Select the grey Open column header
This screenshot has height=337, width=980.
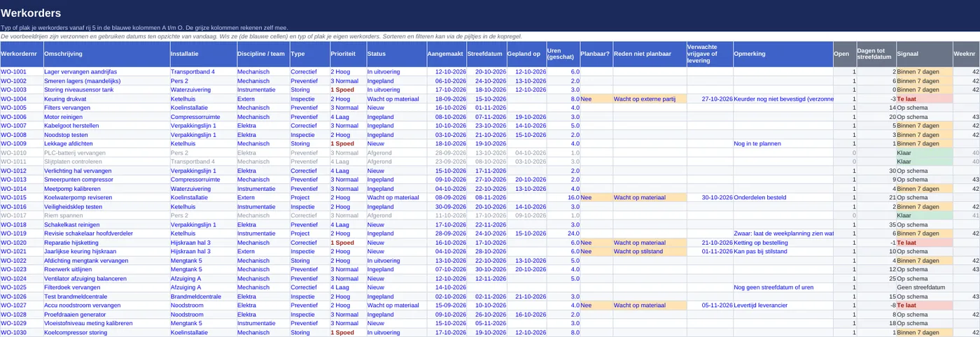(844, 54)
